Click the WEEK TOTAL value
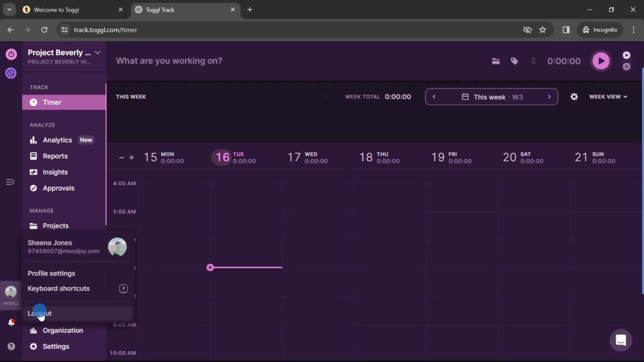644x362 pixels. pos(398,97)
